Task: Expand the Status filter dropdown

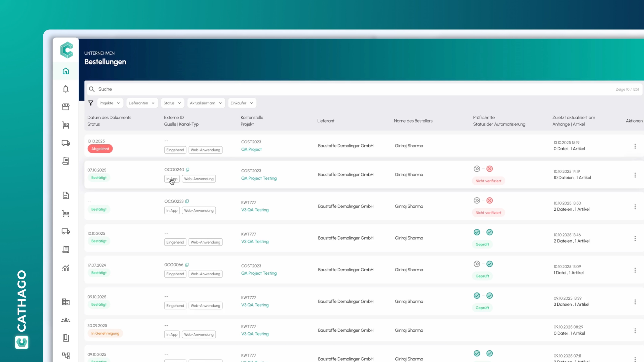Action: [x=172, y=103]
